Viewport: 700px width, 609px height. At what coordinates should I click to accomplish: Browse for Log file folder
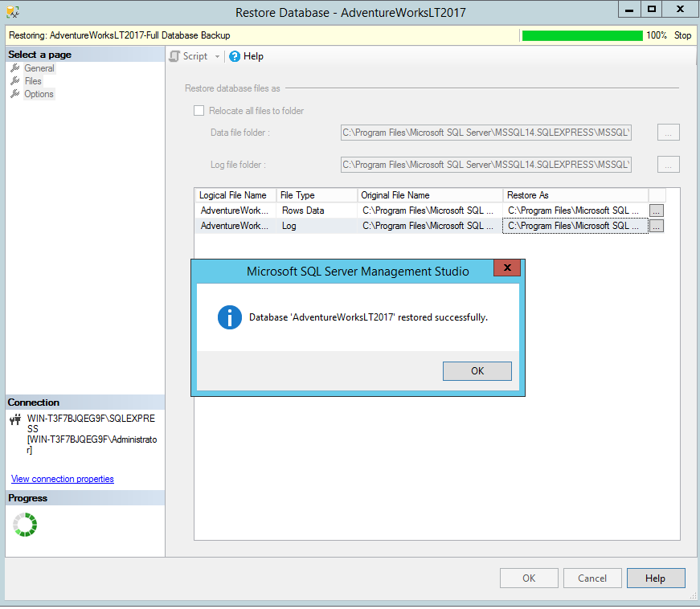coord(669,165)
